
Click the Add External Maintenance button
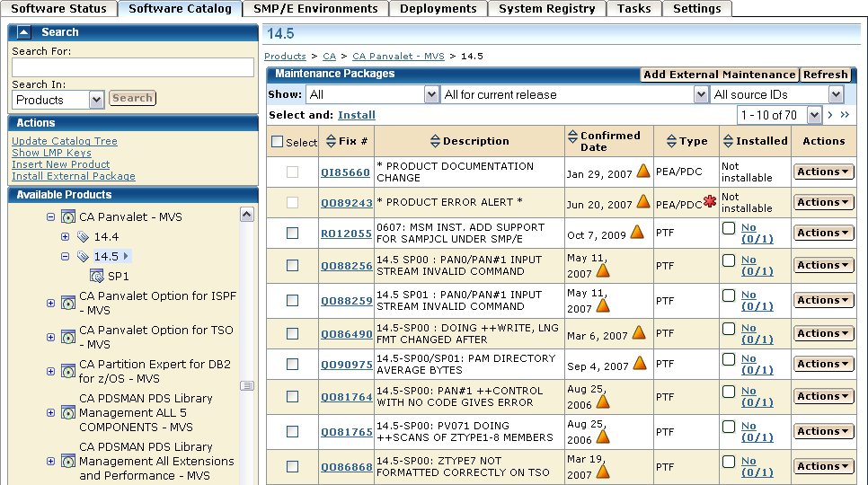coord(719,75)
